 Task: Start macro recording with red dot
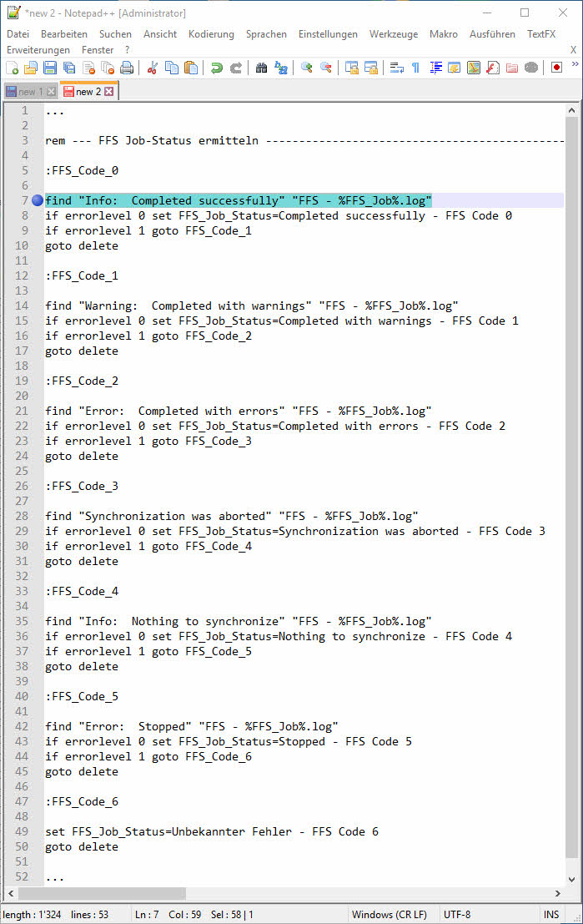[x=556, y=68]
